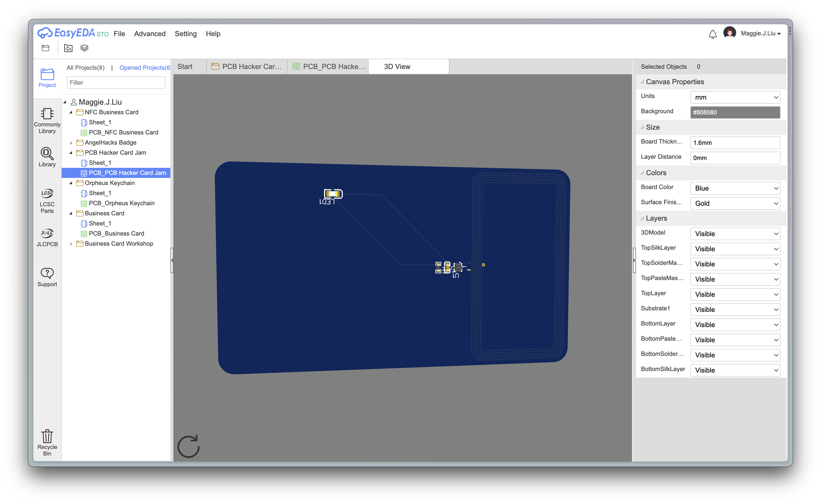The width and height of the screenshot is (821, 504).
Task: Click the user avatar picture
Action: click(729, 33)
